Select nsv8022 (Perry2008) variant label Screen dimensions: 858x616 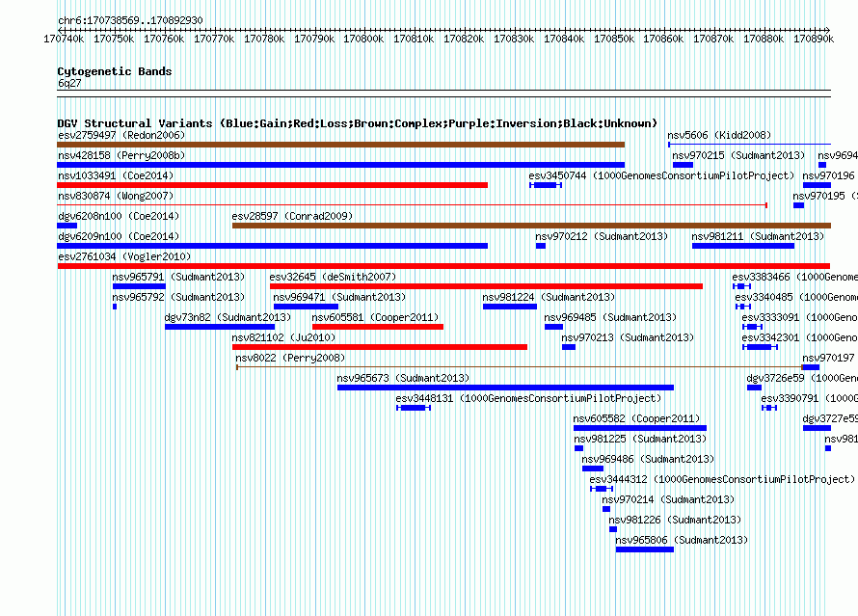(290, 358)
